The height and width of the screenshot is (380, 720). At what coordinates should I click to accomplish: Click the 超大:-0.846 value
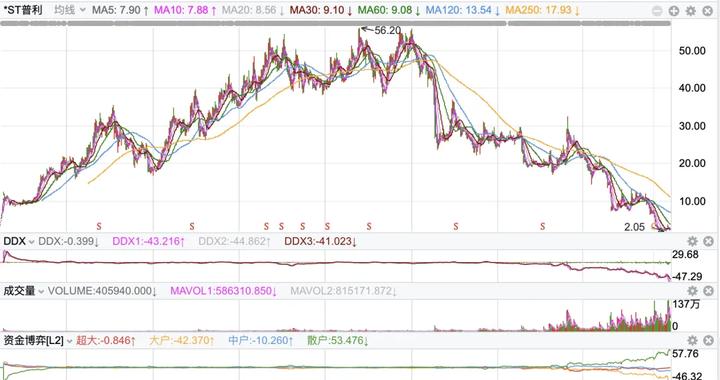[x=106, y=341]
